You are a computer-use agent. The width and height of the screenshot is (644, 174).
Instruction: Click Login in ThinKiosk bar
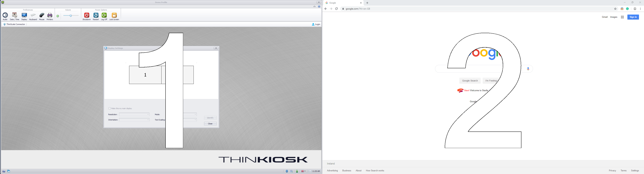316,24
